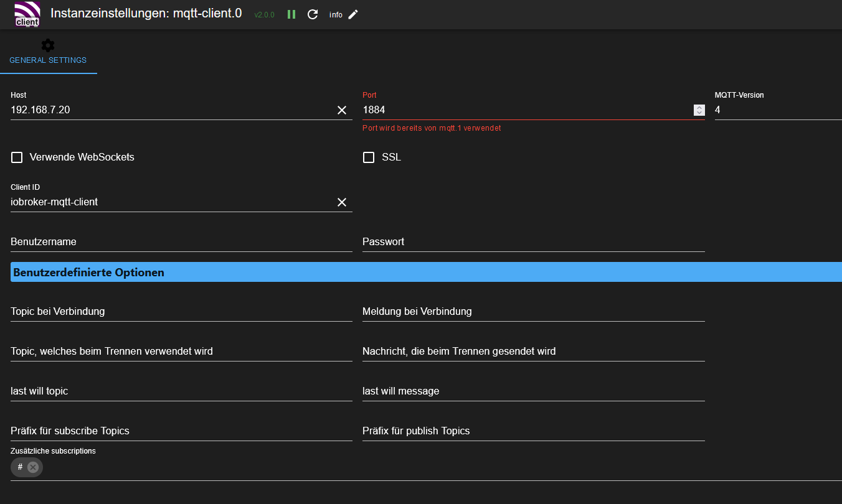Click the v2.0.0 version label
Viewport: 842px width, 504px height.
(264, 15)
